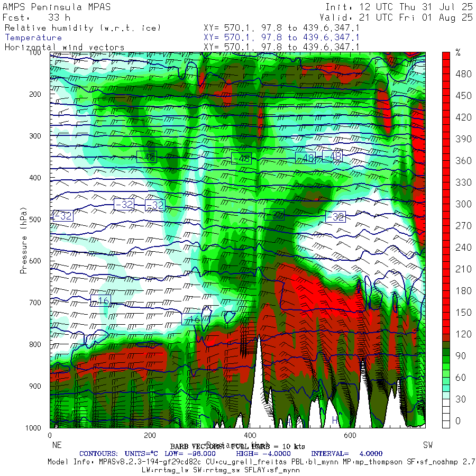Click the -32 contour label at the left plot edge

[63, 216]
